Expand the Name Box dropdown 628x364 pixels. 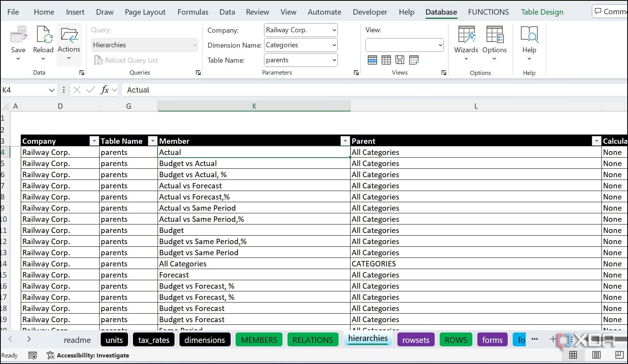52,90
